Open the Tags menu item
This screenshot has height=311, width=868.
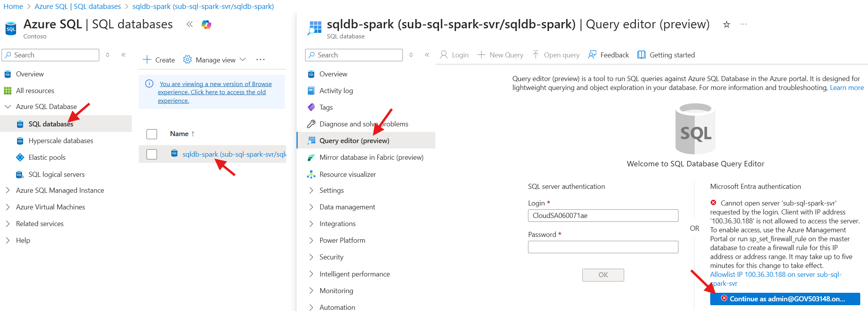[326, 107]
